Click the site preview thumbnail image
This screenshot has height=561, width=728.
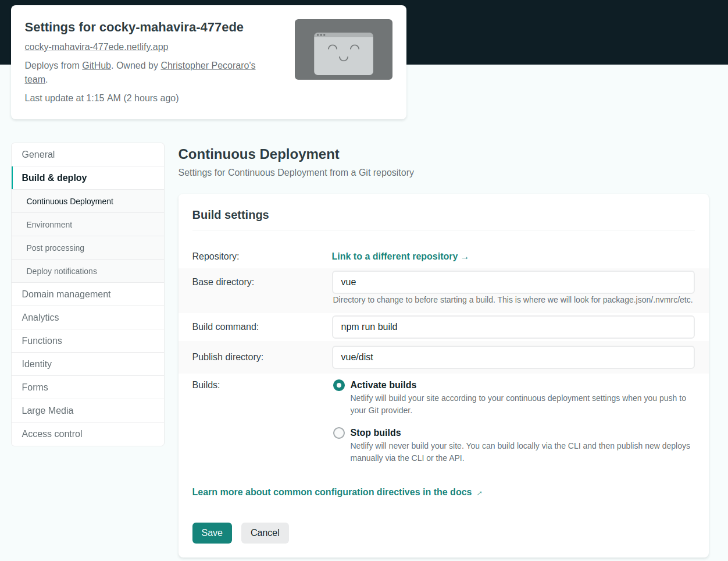(343, 49)
